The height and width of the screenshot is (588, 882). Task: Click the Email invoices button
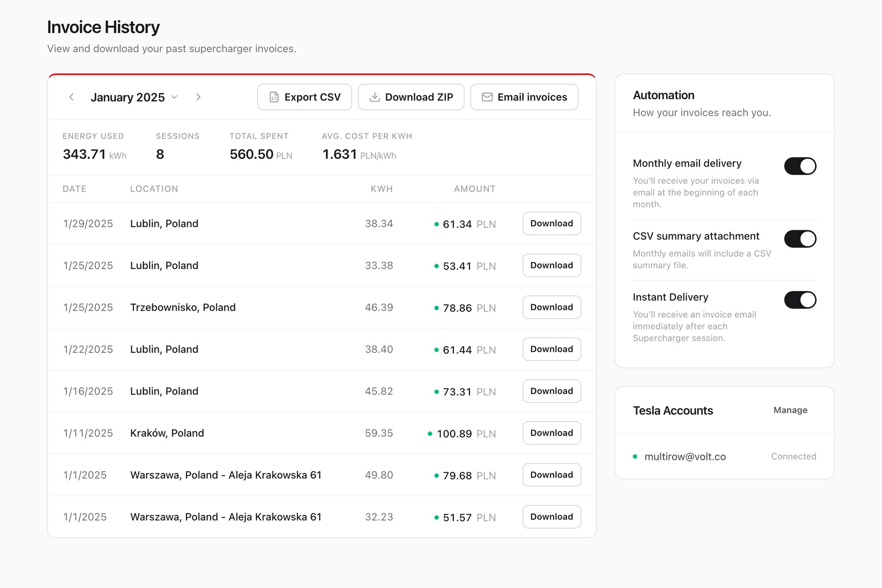pos(524,97)
